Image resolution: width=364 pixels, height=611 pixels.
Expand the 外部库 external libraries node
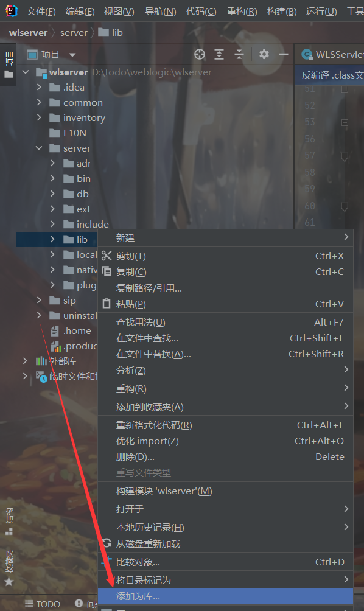26,361
